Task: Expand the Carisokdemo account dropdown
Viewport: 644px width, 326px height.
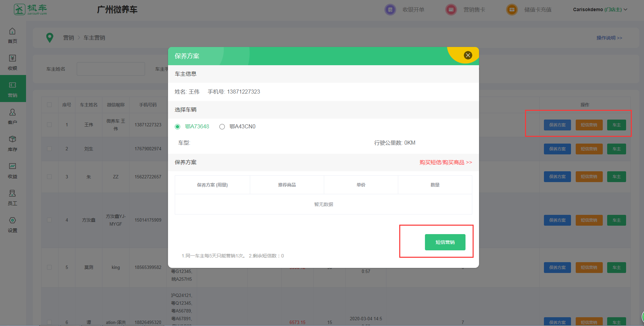Action: click(600, 9)
